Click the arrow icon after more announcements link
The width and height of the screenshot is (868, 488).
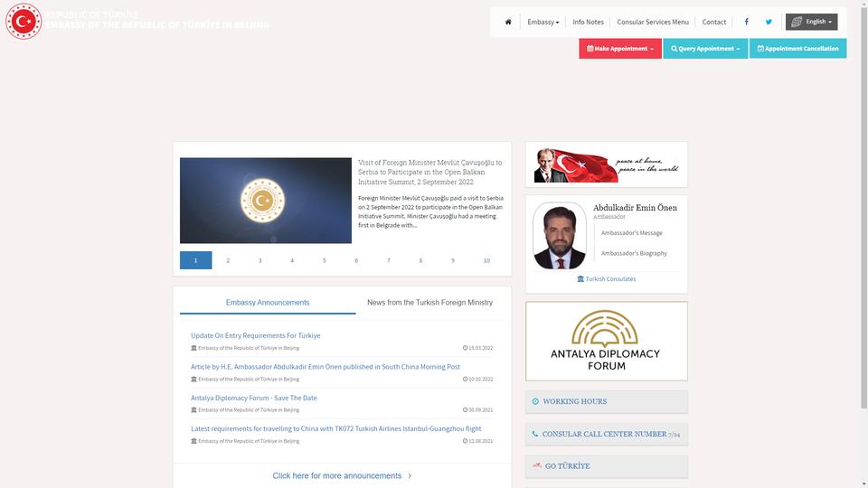(410, 476)
